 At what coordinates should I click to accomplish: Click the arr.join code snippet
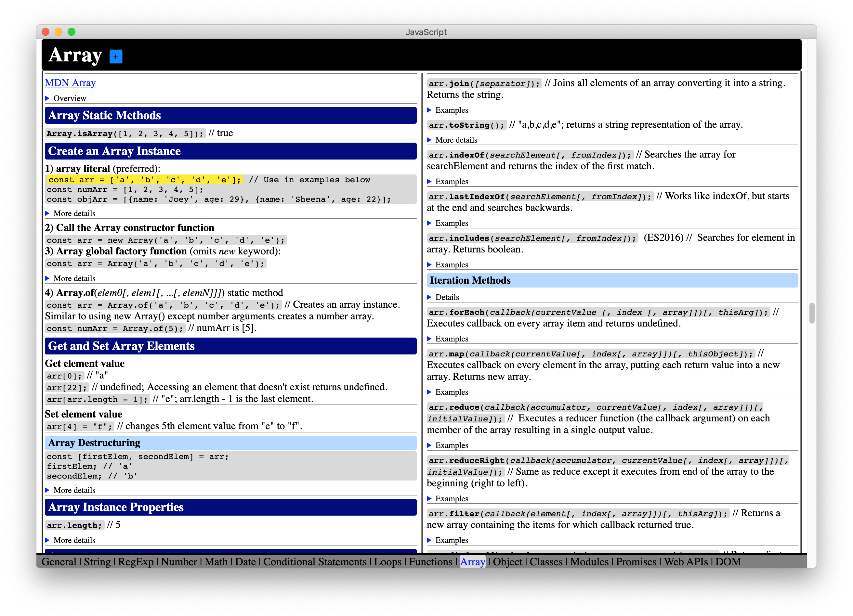484,83
